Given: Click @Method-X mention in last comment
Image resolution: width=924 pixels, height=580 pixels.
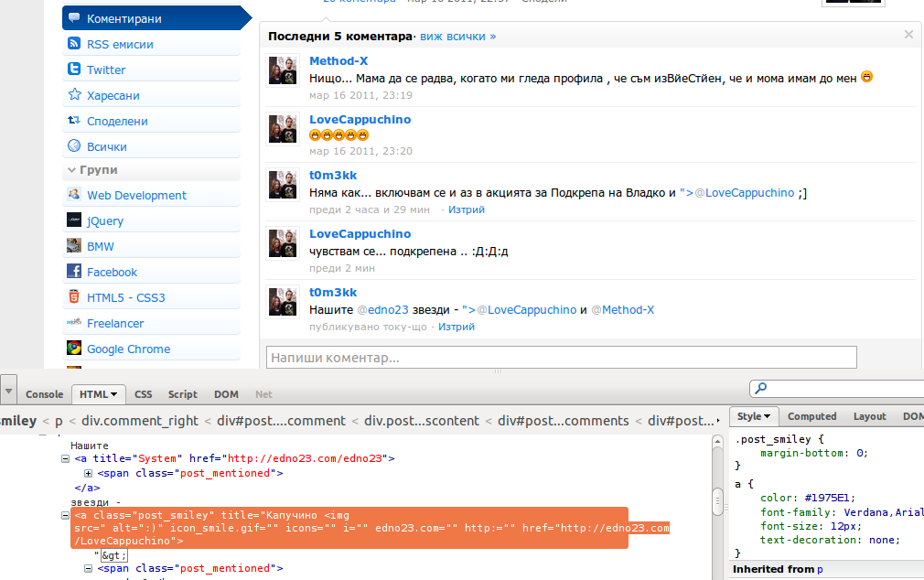Looking at the screenshot, I should pos(622,310).
